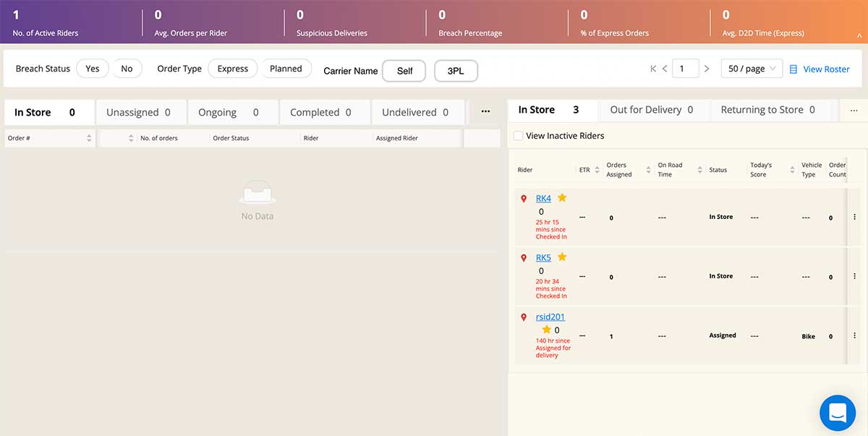
Task: Switch to Undelivered orders tab
Action: (417, 113)
